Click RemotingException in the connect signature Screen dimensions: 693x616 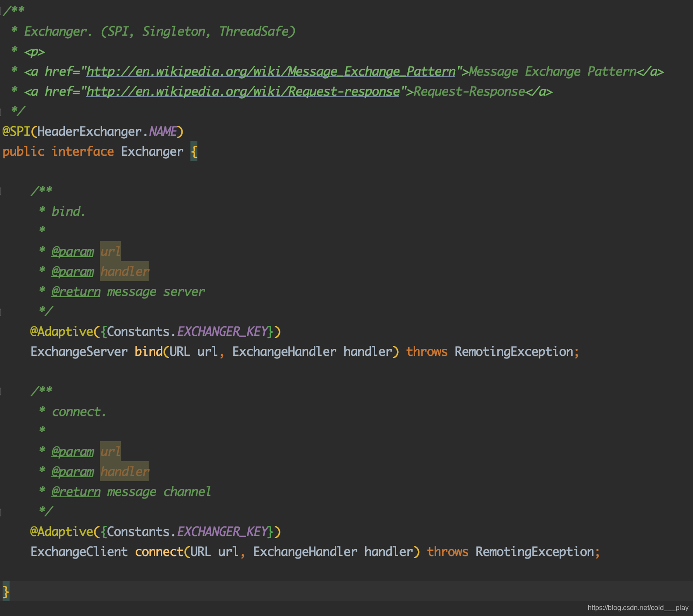click(x=535, y=552)
